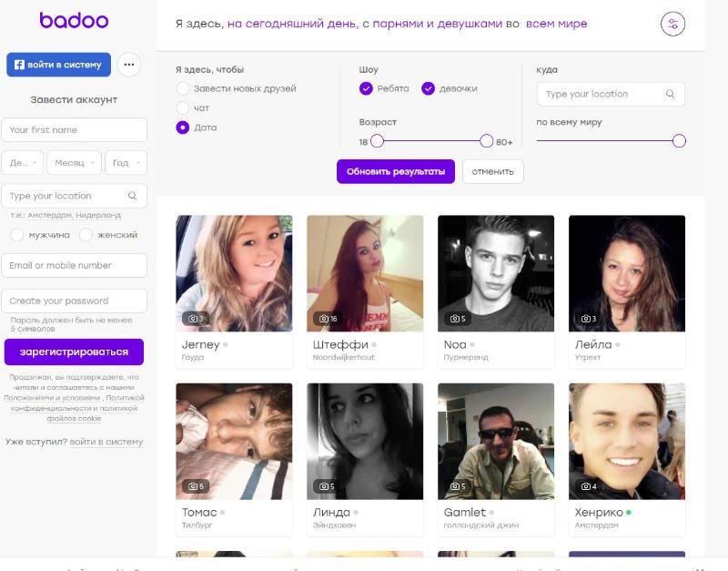Screen dimensions: 728x571
Task: Uncheck the 'Ребята' checkbox
Action: click(366, 88)
